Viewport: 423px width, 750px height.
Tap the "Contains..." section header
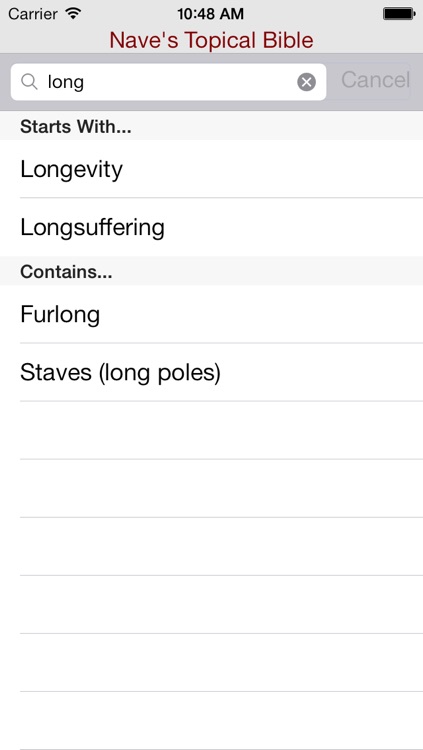212,271
